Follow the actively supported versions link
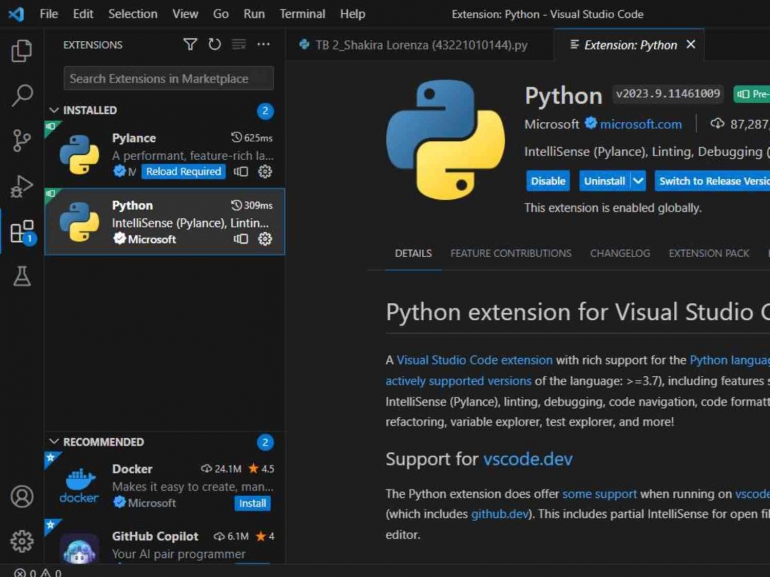The width and height of the screenshot is (770, 577). [x=458, y=381]
